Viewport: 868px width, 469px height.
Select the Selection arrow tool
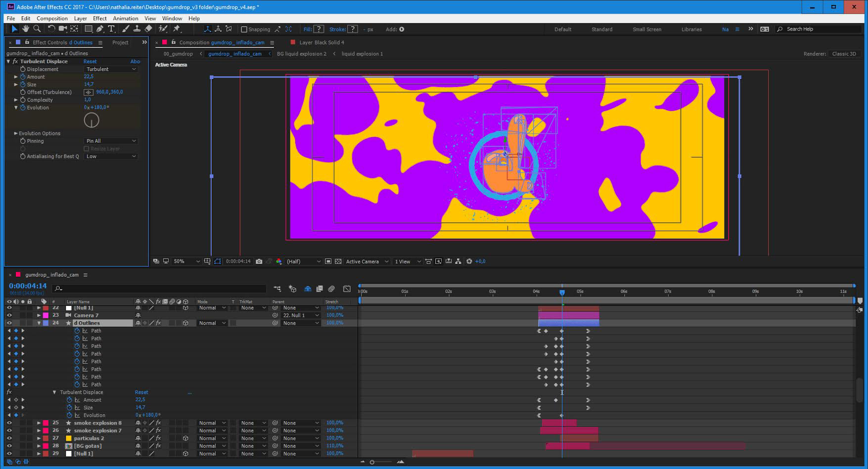point(14,29)
